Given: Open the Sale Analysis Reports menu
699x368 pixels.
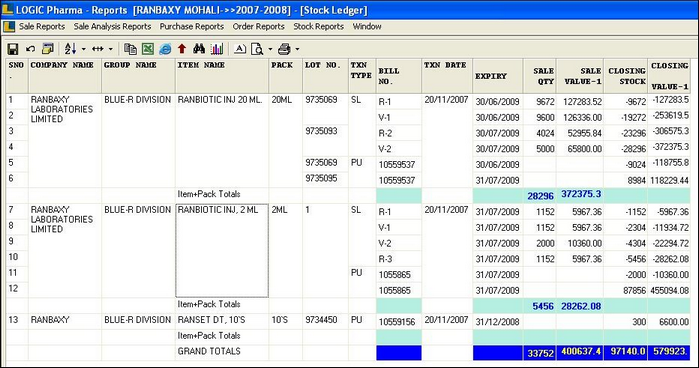Looking at the screenshot, I should tap(112, 26).
